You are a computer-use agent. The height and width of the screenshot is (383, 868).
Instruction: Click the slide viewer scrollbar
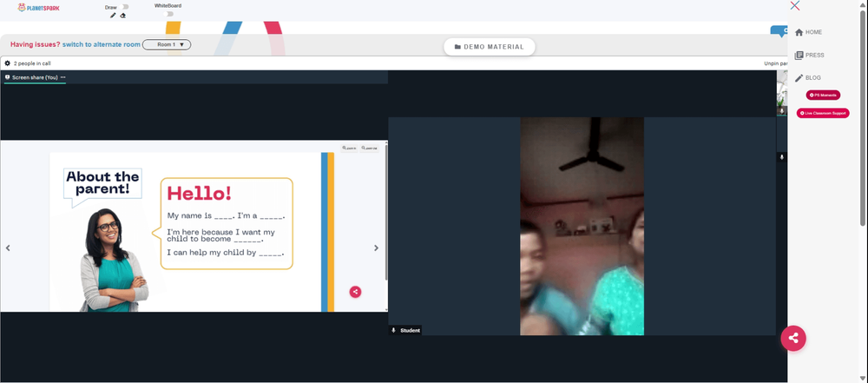point(386,211)
